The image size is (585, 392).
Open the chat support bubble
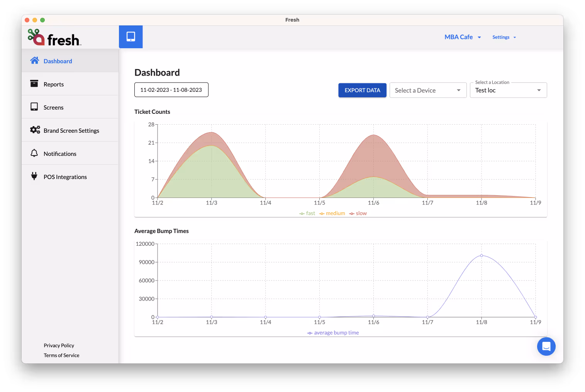(x=546, y=346)
